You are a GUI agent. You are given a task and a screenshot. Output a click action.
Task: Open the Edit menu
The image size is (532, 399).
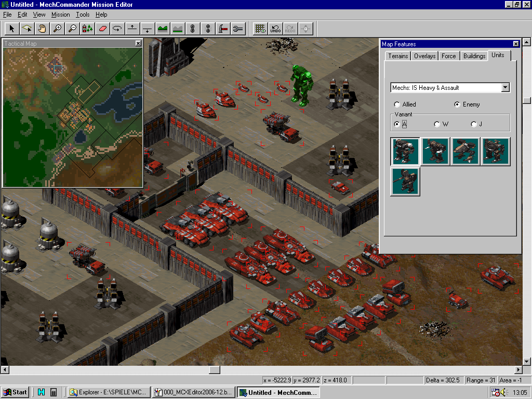[x=22, y=15]
